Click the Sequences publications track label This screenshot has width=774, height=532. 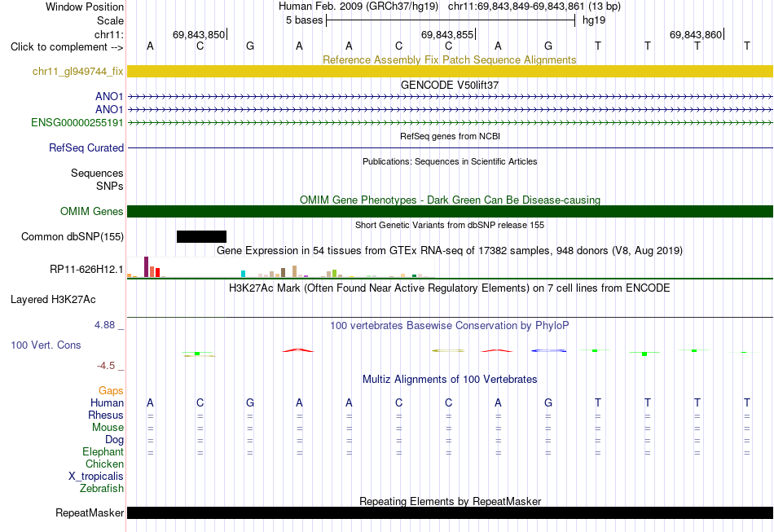pos(97,174)
